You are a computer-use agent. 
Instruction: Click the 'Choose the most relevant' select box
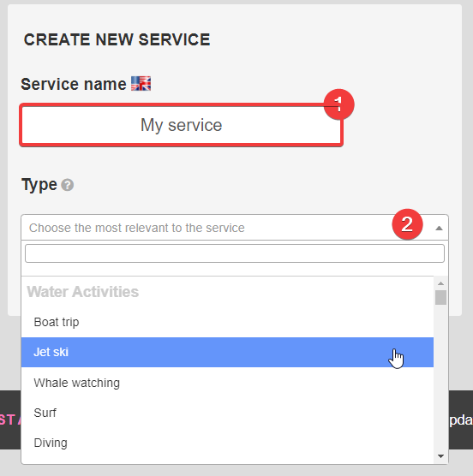(x=235, y=228)
